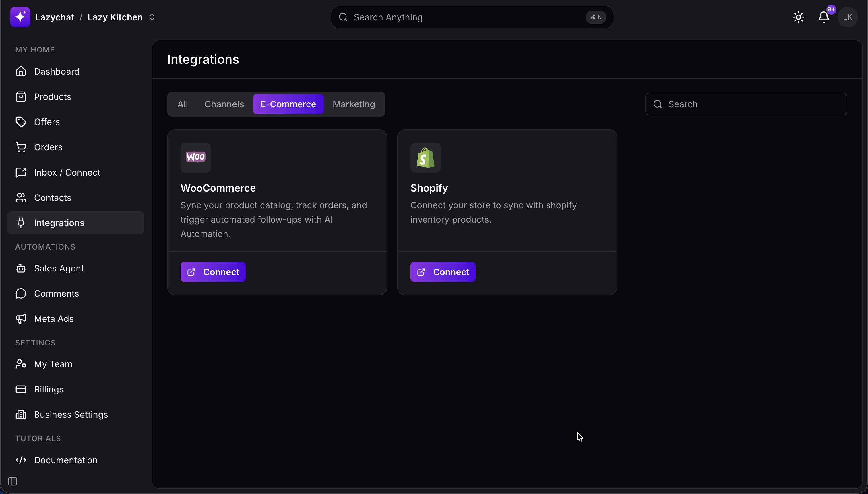The height and width of the screenshot is (494, 868).
Task: Click the Lazychat sparkle logo icon
Action: coord(20,17)
